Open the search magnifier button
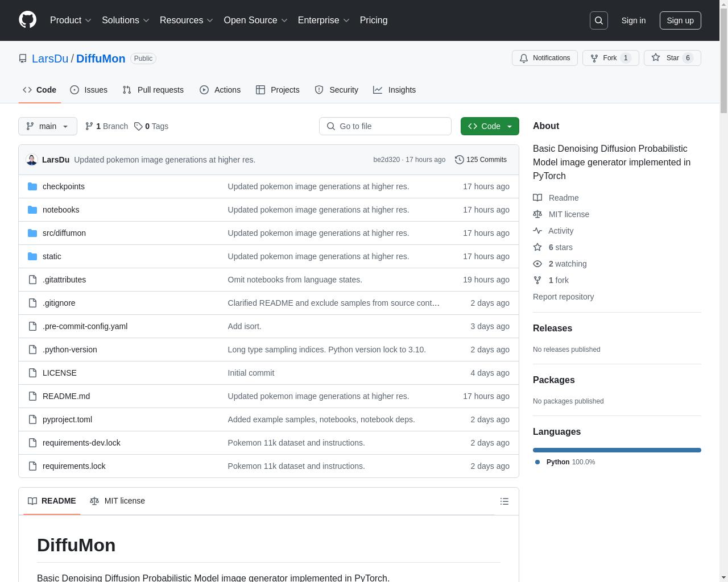This screenshot has height=582, width=728. 599,20
